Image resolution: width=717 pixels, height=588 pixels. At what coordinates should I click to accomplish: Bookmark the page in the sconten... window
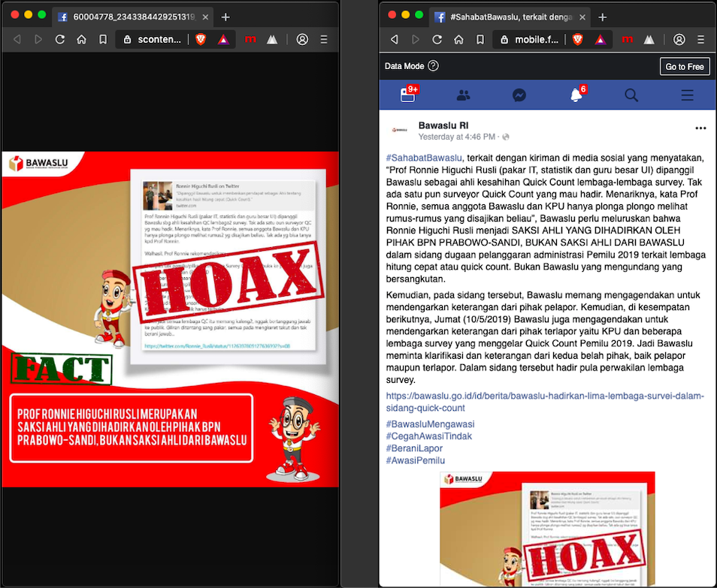103,39
